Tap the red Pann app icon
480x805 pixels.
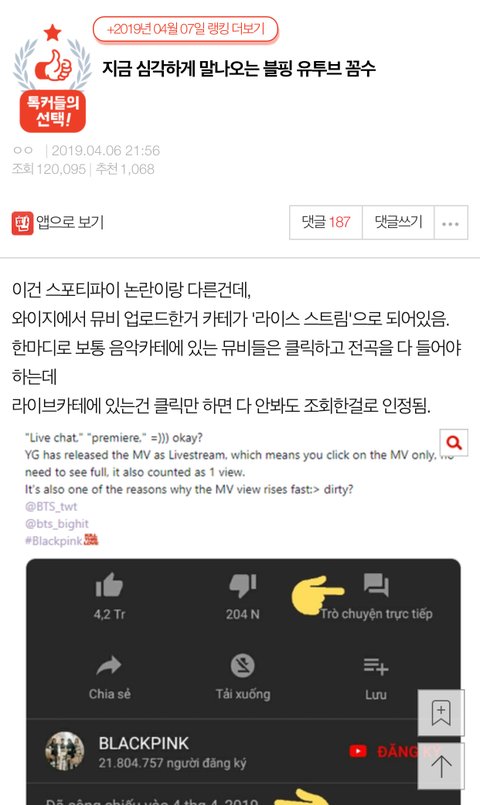[x=22, y=223]
